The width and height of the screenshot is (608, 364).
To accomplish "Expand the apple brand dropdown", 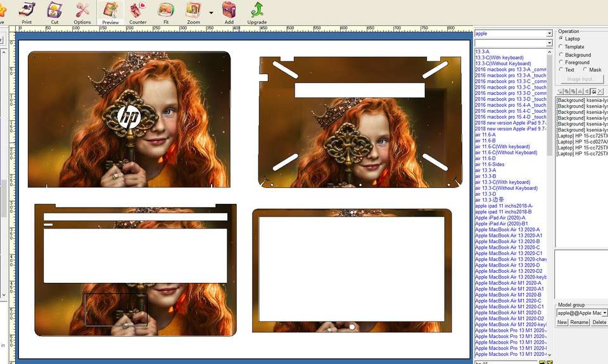I will 549,34.
